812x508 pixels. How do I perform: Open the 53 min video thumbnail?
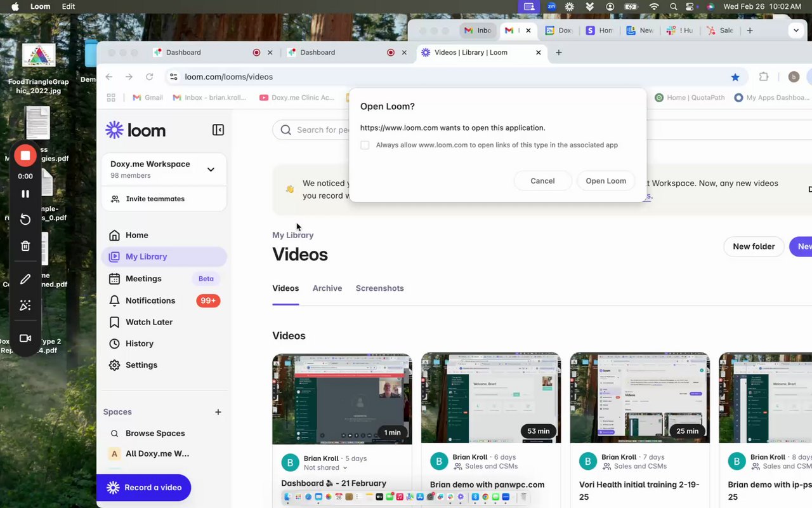pyautogui.click(x=491, y=398)
